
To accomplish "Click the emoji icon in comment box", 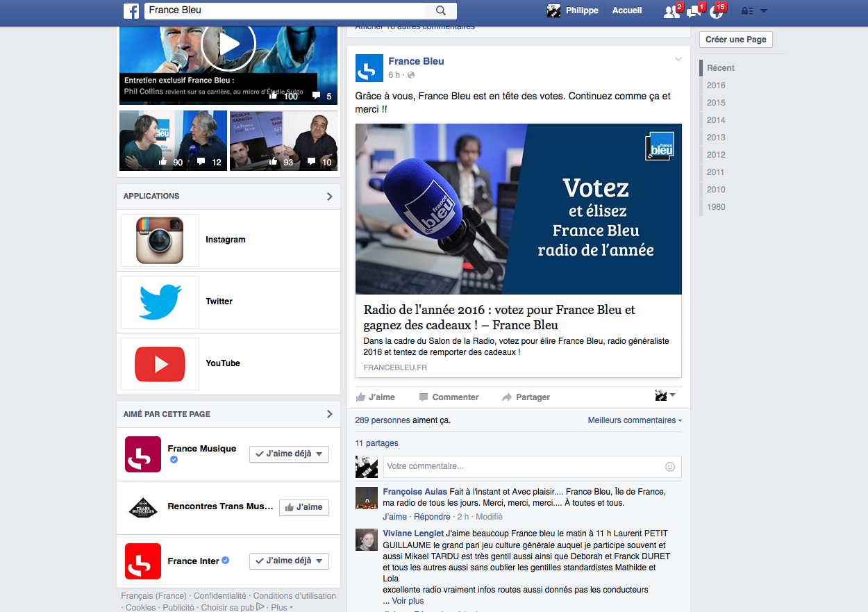I will tap(670, 467).
